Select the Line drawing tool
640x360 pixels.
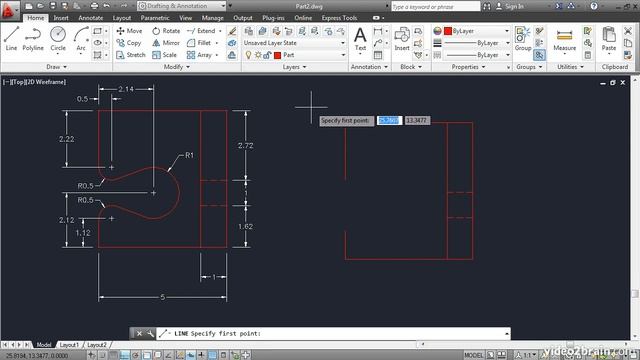(x=11, y=38)
